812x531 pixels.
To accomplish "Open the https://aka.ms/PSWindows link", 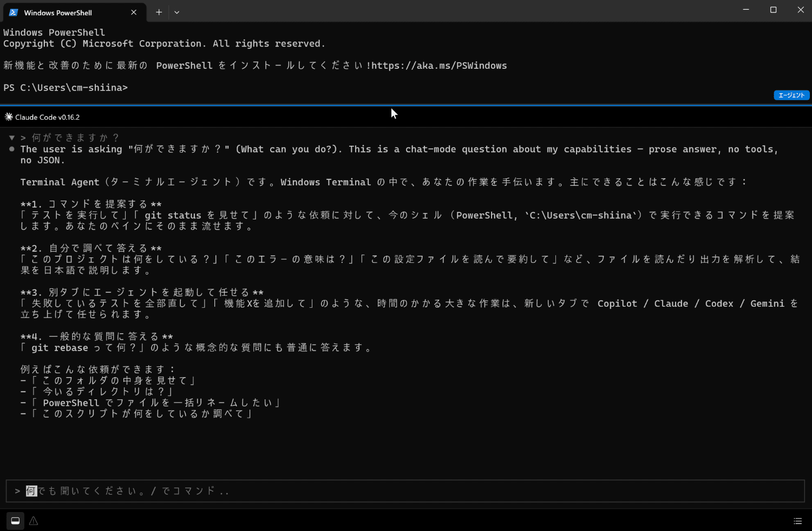I will [x=439, y=66].
